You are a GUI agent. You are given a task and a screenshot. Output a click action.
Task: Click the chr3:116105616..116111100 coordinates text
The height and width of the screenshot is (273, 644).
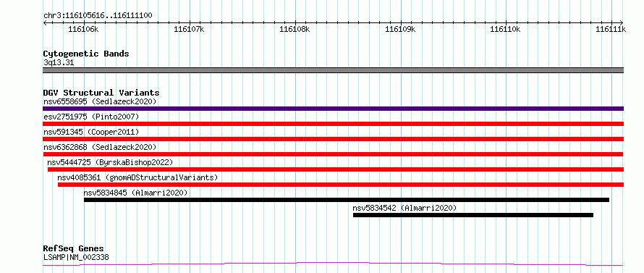pyautogui.click(x=98, y=16)
